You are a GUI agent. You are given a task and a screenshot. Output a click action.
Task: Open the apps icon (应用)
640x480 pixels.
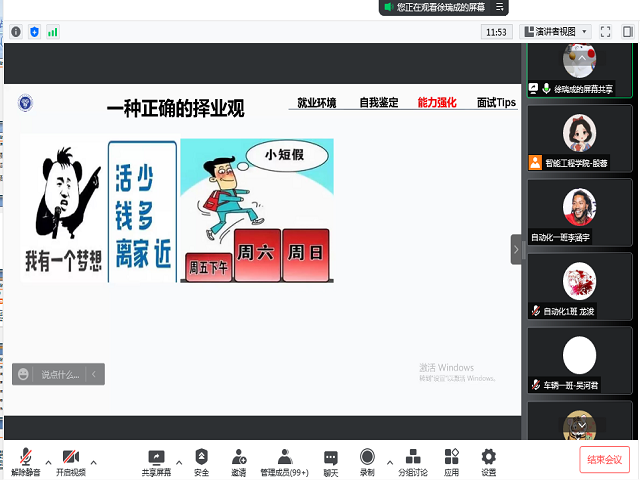(x=451, y=459)
